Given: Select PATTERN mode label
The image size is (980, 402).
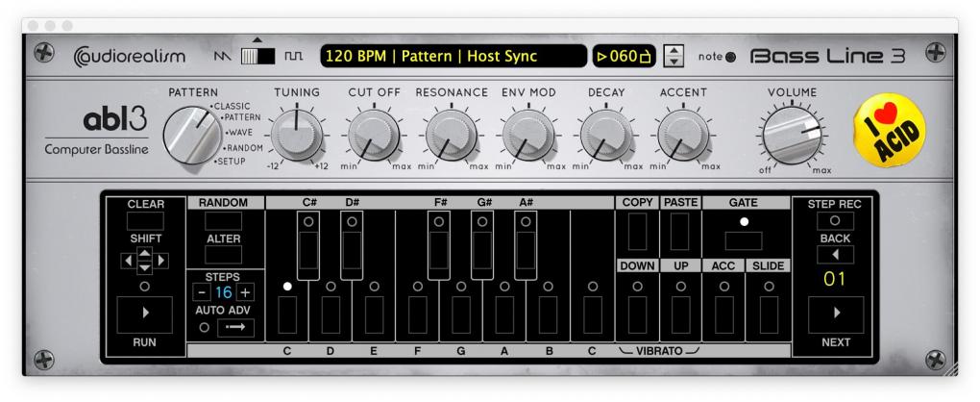Looking at the screenshot, I should coord(242,117).
